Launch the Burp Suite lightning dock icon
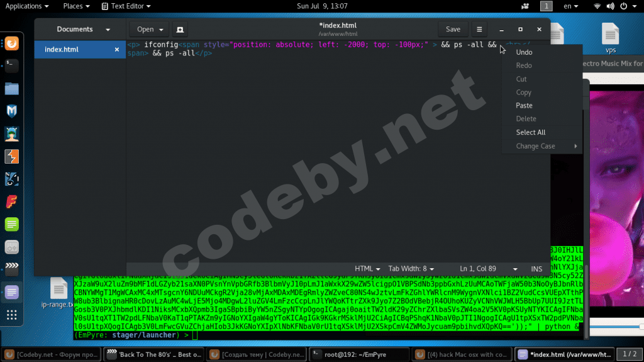Viewport: 644px width, 362px height. point(11,156)
